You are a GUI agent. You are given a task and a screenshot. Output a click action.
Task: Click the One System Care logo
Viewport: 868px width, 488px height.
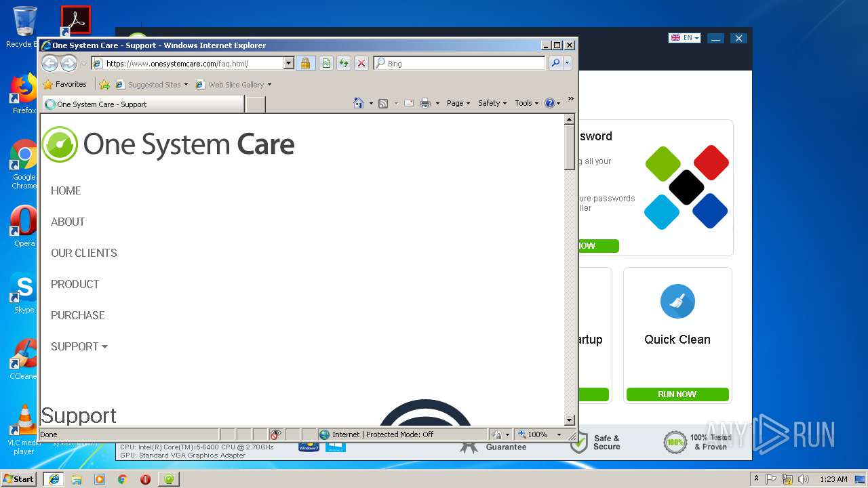tap(168, 144)
